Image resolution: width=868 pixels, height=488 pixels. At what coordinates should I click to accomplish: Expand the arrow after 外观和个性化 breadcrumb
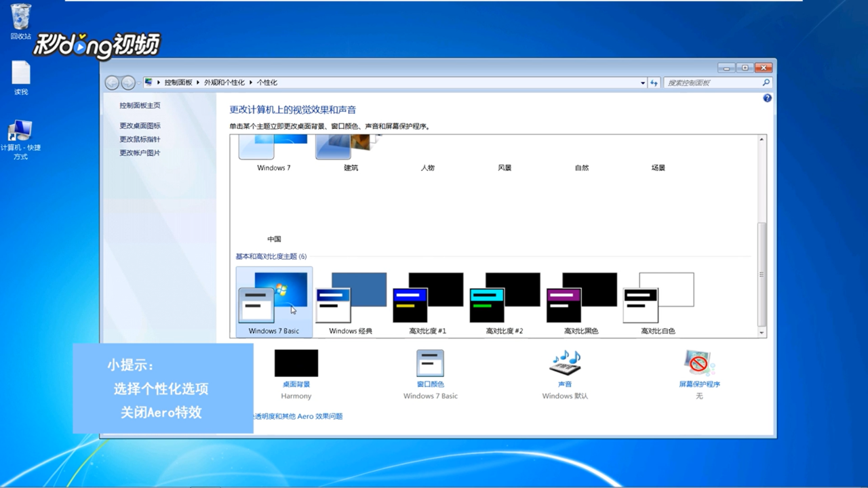pyautogui.click(x=250, y=83)
